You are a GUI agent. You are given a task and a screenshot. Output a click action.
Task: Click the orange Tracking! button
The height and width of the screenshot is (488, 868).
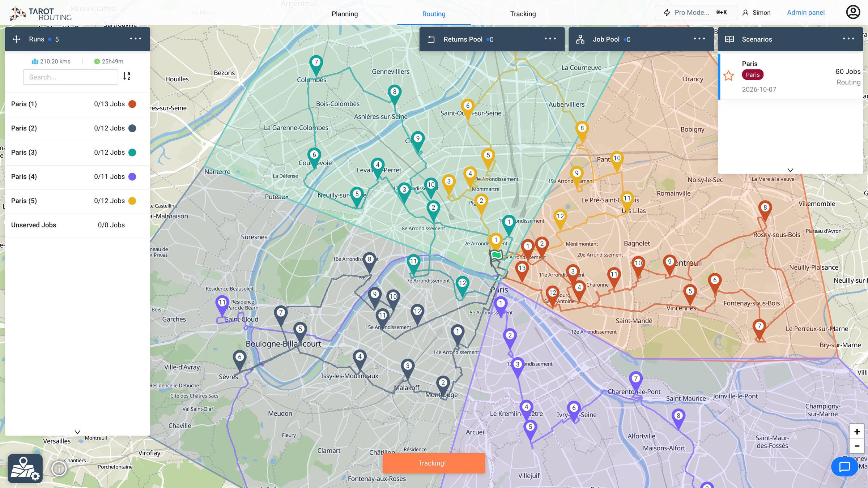[434, 463]
